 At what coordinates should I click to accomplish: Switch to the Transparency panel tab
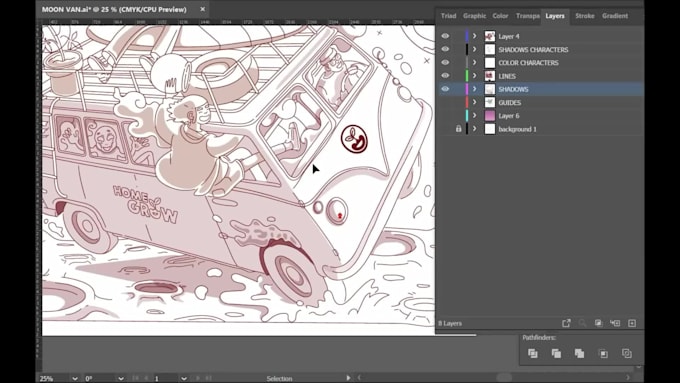[x=527, y=16]
